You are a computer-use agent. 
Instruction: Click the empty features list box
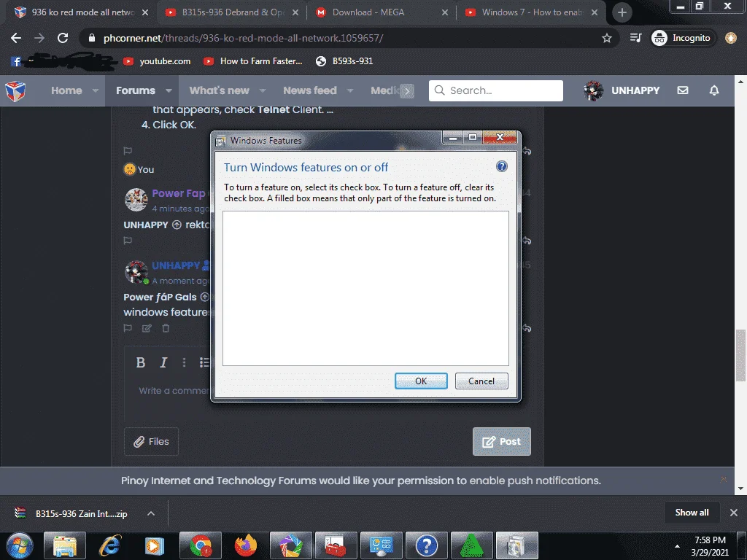[365, 289]
